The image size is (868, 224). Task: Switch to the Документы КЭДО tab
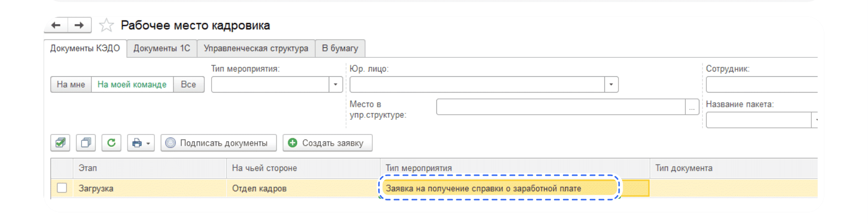click(x=85, y=48)
